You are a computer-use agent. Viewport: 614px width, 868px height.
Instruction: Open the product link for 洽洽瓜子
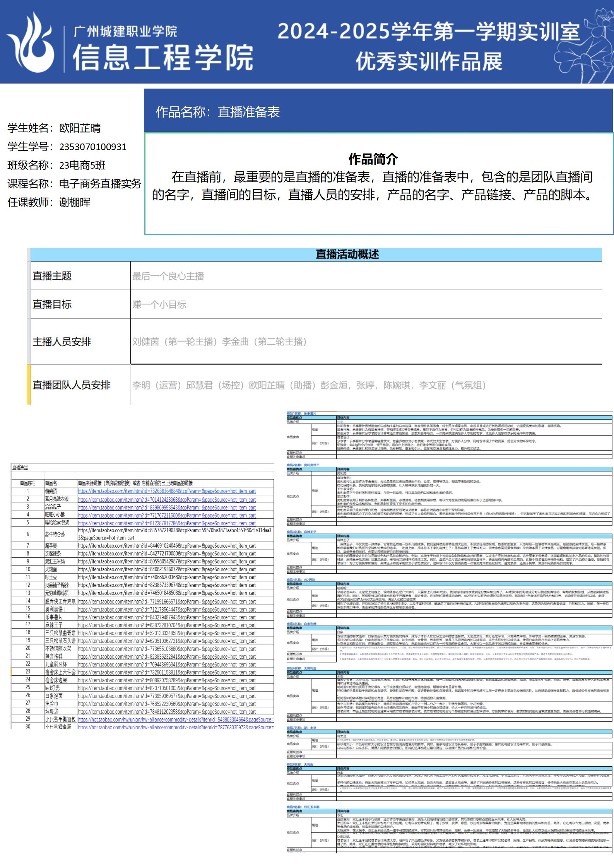[x=166, y=507]
